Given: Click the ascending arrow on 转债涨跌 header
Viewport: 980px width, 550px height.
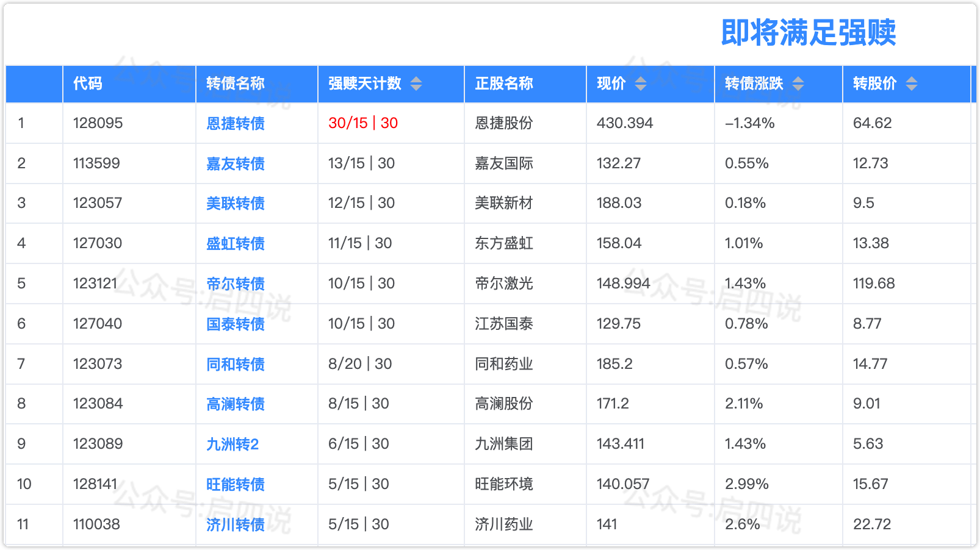Looking at the screenshot, I should click(x=798, y=79).
